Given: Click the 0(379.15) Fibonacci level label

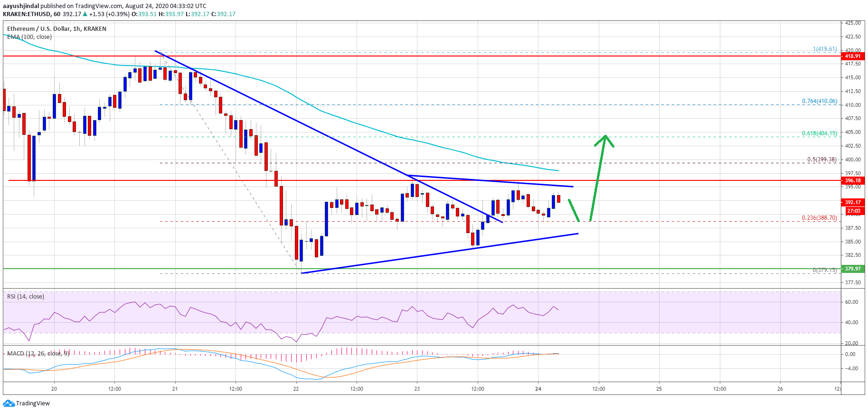Looking at the screenshot, I should pyautogui.click(x=825, y=270).
